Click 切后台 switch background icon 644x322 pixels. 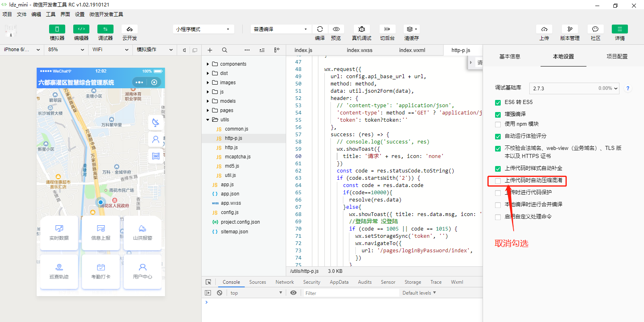387,29
